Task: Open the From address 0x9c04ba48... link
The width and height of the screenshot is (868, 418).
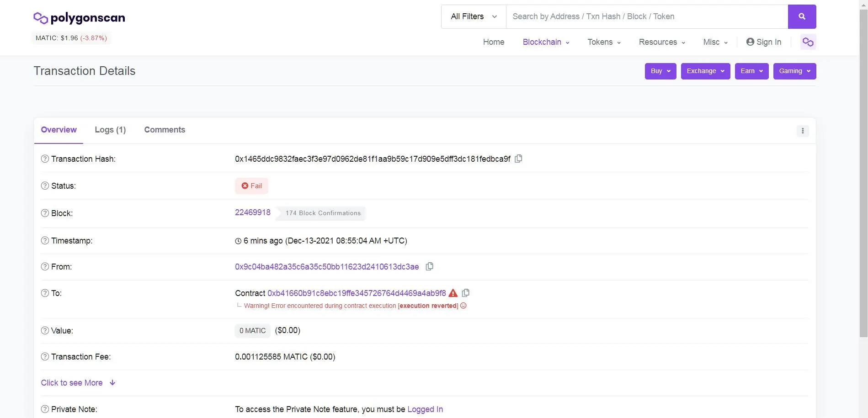Action: pyautogui.click(x=327, y=267)
